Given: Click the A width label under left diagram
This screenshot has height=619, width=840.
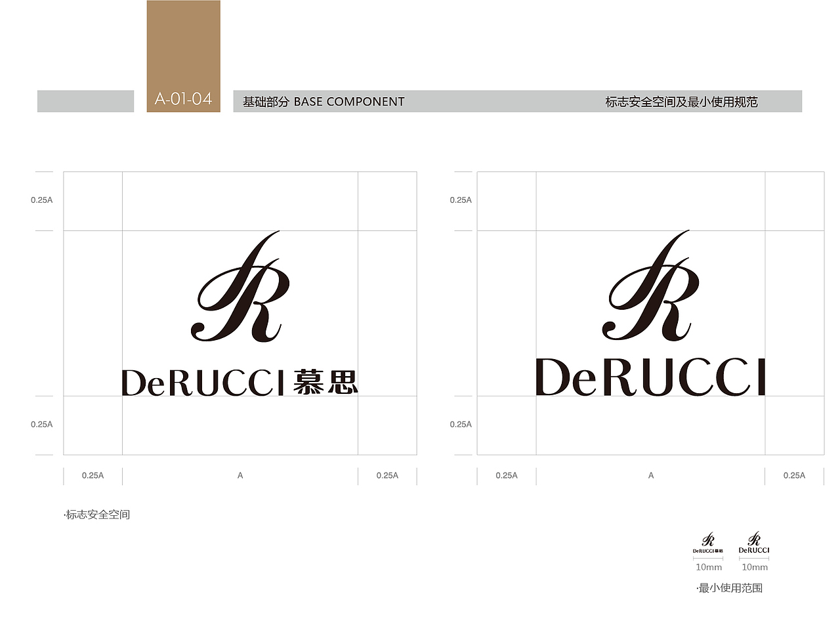Looking at the screenshot, I should click(x=240, y=475).
